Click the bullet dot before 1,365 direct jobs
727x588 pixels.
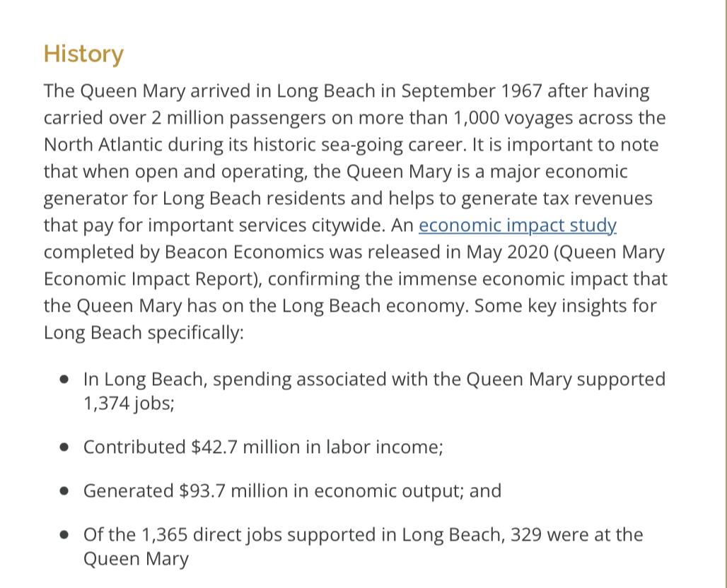(64, 535)
